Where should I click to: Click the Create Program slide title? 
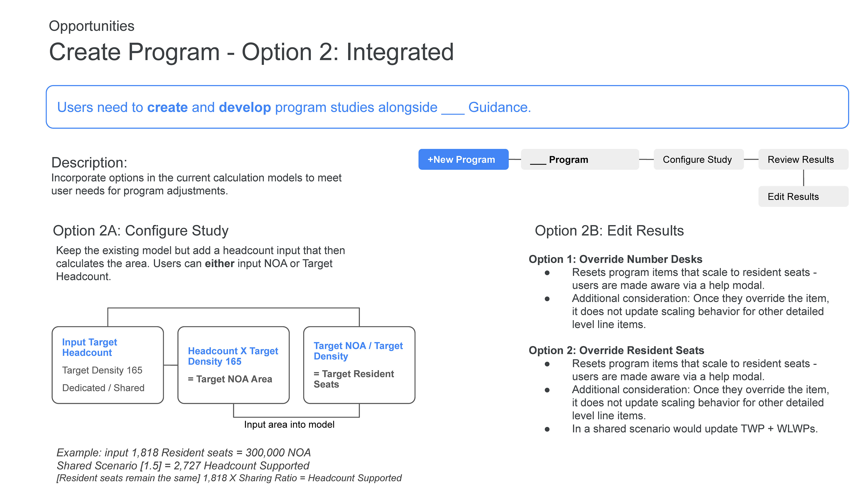(x=251, y=52)
